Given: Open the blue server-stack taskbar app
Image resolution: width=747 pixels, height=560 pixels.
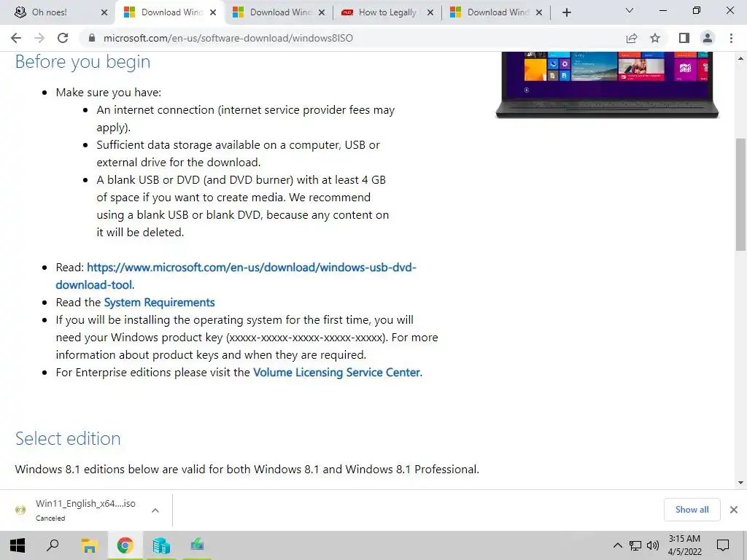Looking at the screenshot, I should (161, 545).
